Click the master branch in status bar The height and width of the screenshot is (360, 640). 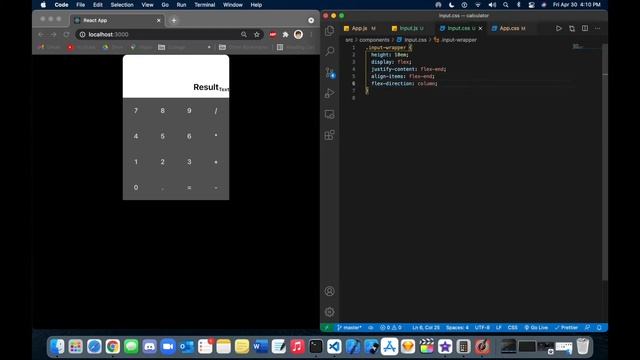pyautogui.click(x=349, y=327)
